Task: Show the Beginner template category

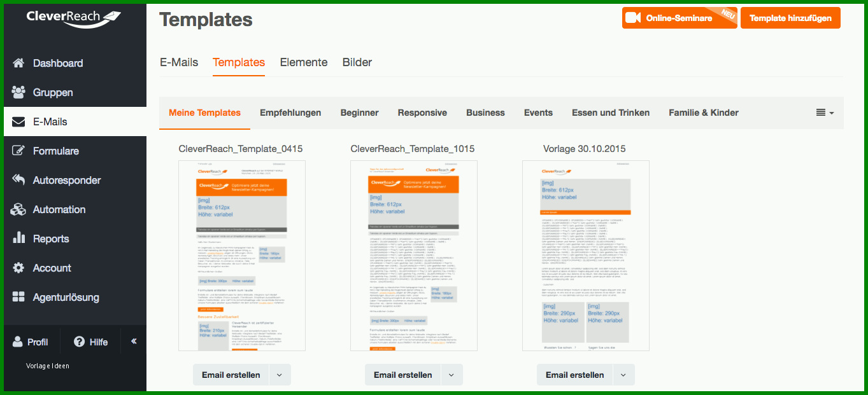Action: [360, 113]
